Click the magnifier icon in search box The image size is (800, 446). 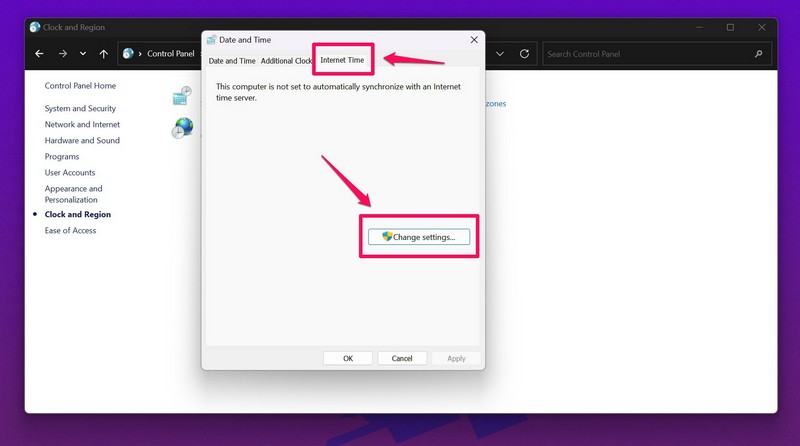(x=759, y=54)
